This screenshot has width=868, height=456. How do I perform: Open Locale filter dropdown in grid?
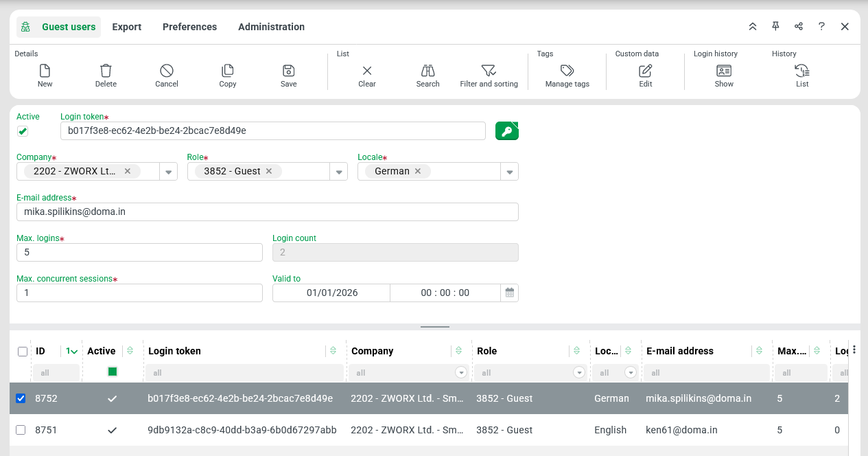(x=631, y=372)
